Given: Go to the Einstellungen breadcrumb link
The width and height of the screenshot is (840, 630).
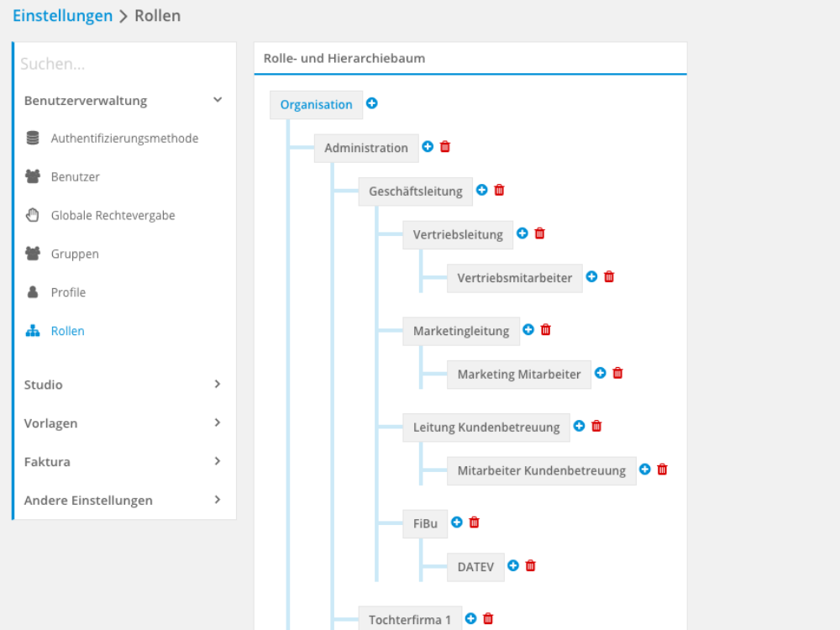Looking at the screenshot, I should click(x=62, y=16).
